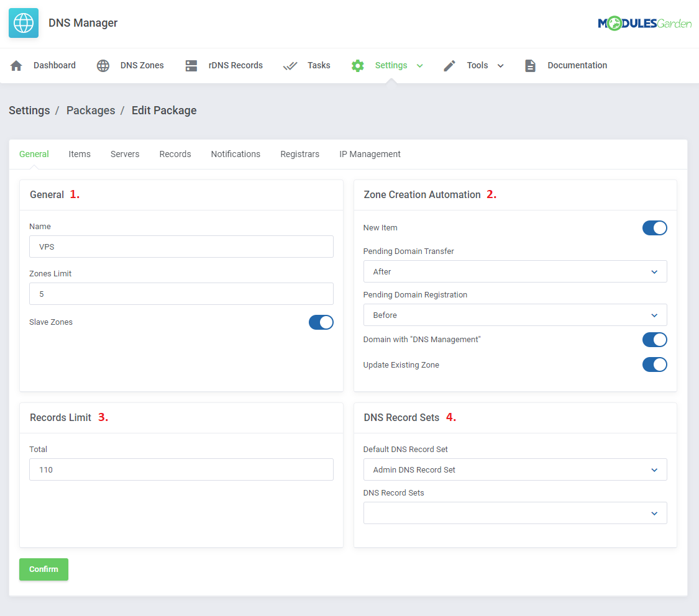The width and height of the screenshot is (699, 616).
Task: Open the Dashboard menu item
Action: [55, 65]
